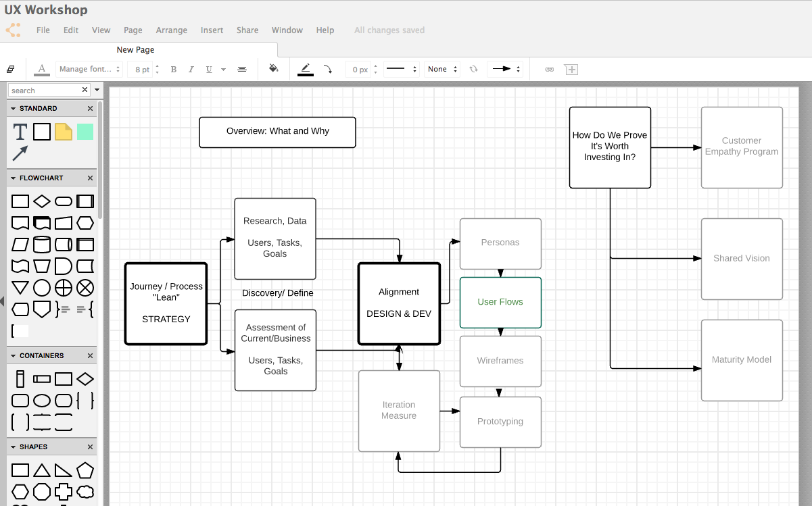
Task: Close the STANDARD shape library
Action: (x=90, y=108)
